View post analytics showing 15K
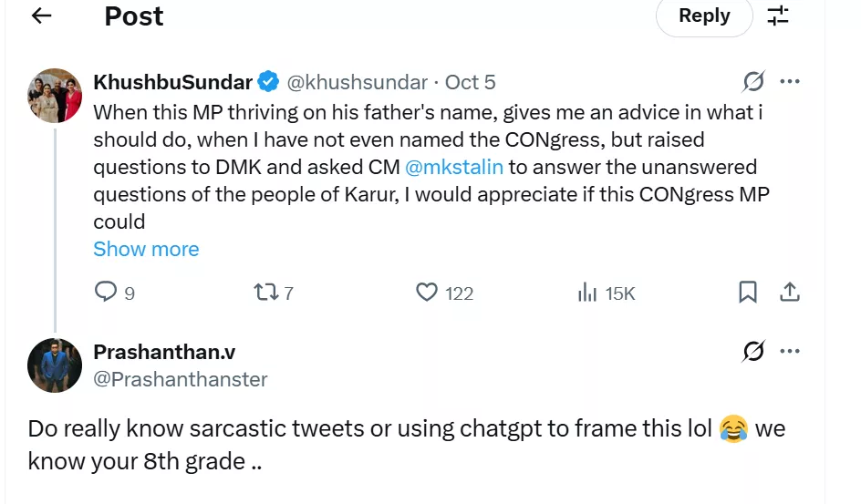Viewport: 861px width, 504px height. pos(587,292)
